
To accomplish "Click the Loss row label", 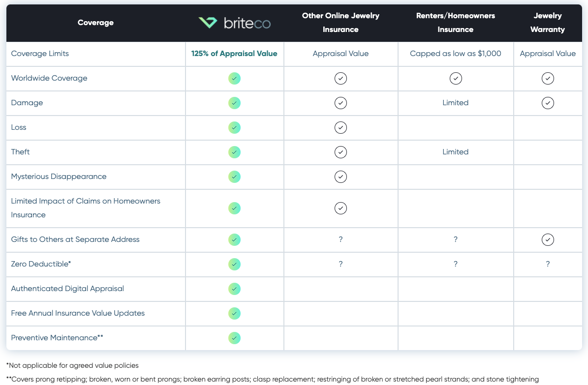I will click(19, 127).
